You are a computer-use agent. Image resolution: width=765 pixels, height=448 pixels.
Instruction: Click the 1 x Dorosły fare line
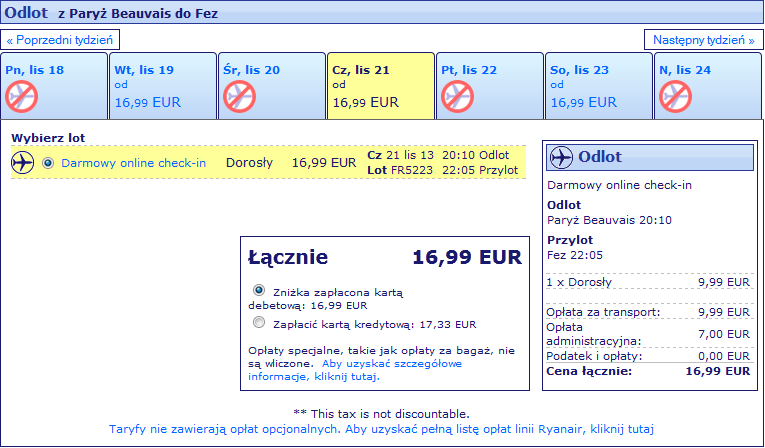coord(648,282)
